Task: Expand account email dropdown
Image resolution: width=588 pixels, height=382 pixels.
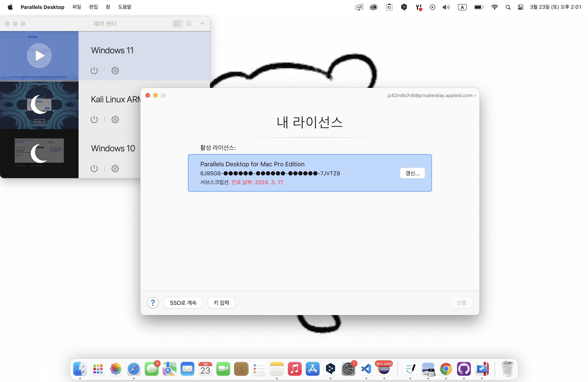Action: pyautogui.click(x=432, y=95)
